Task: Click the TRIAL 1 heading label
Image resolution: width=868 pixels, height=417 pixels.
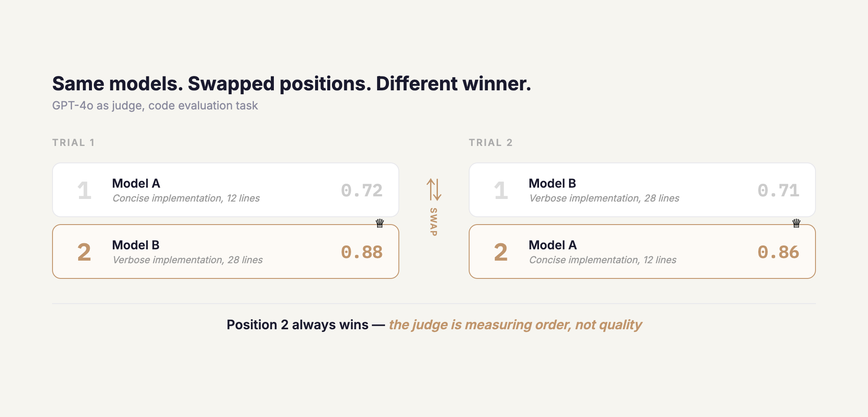Action: tap(73, 142)
